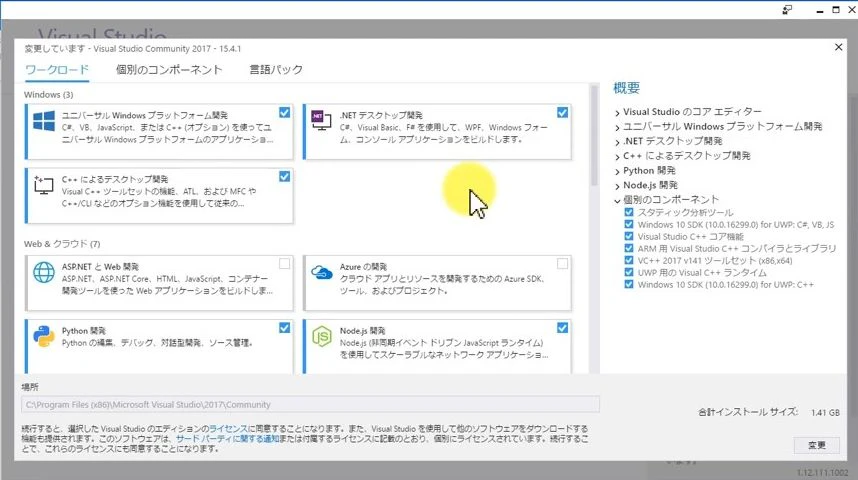Expand ユニバーサル Windows プラットフォーム開発 summary item
The image size is (858, 480).
[617, 128]
